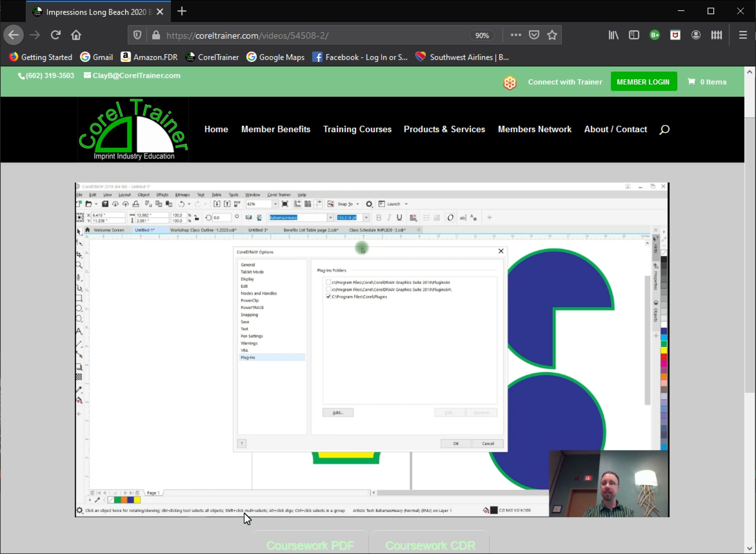
Task: Open CorelDRAW Options gear icon
Action: pyautogui.click(x=369, y=204)
